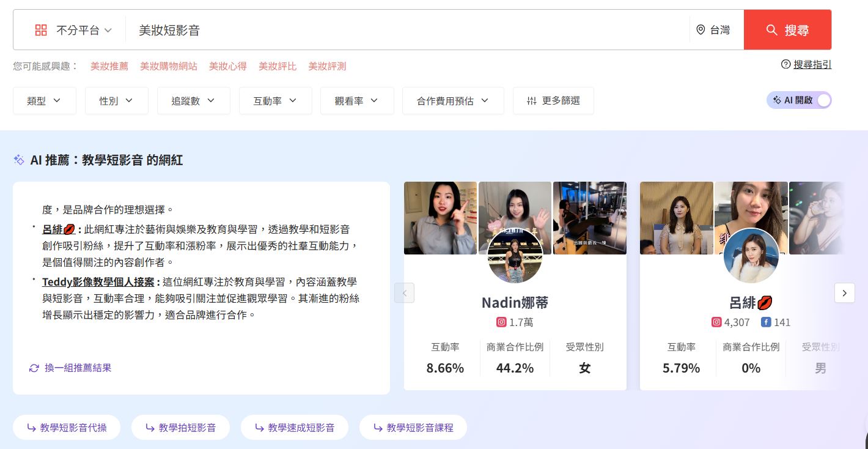Screen dimensions: 868x449
Task: Click the suggested keyword 美妝推薦
Action: pos(109,66)
